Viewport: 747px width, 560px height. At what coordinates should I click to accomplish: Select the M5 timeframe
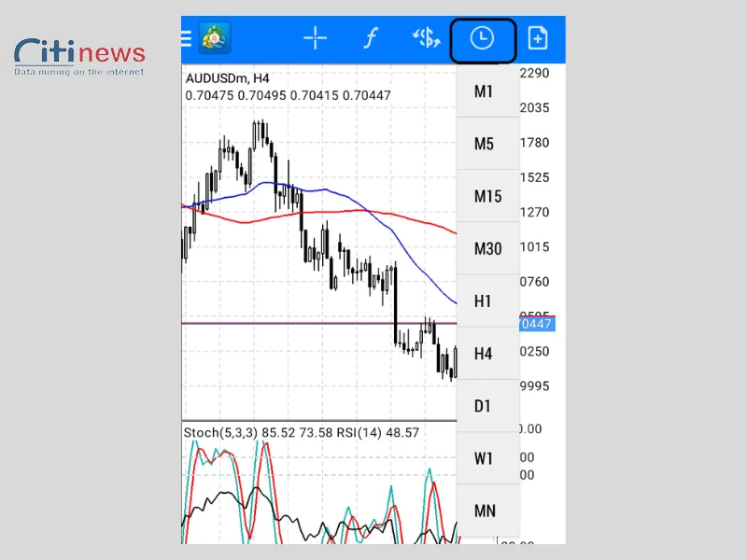click(x=487, y=144)
